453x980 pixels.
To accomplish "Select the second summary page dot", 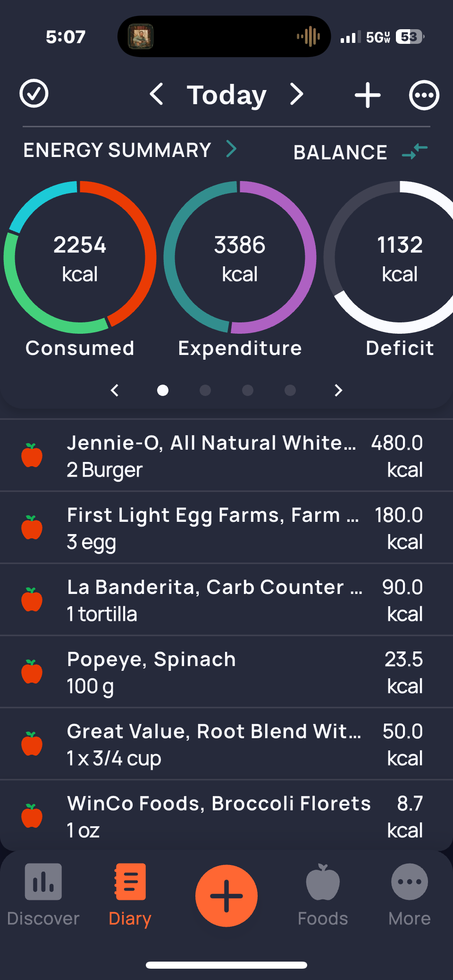I will coord(205,390).
